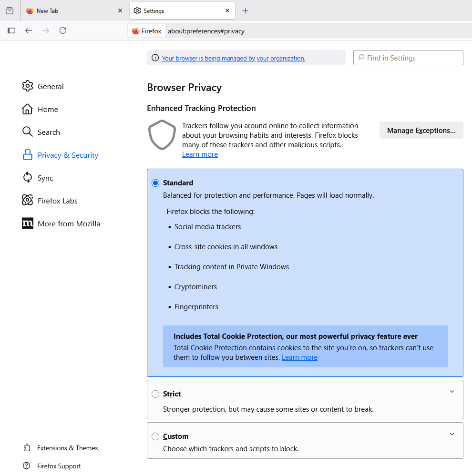Screen dimensions: 472x476
Task: Open the Sync settings section
Action: coord(45,178)
